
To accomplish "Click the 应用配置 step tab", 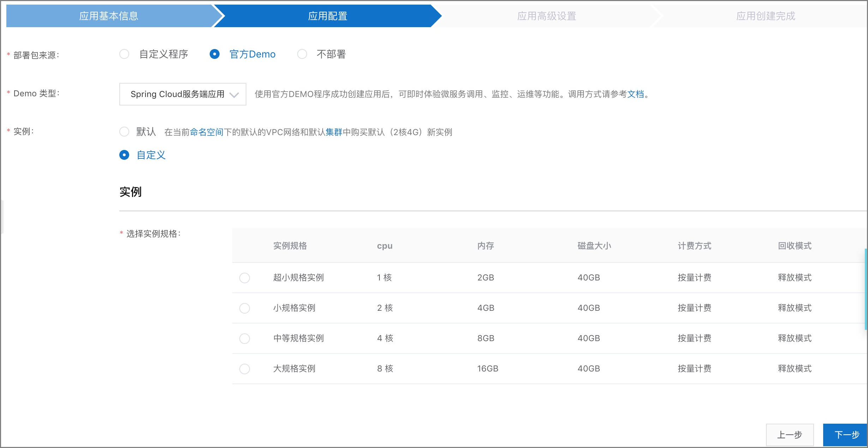I will tap(328, 16).
